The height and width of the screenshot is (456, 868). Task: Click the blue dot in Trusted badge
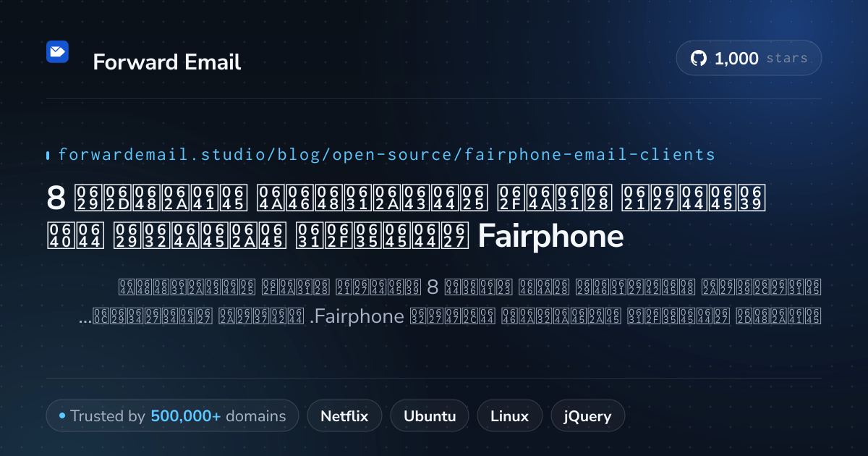click(62, 415)
